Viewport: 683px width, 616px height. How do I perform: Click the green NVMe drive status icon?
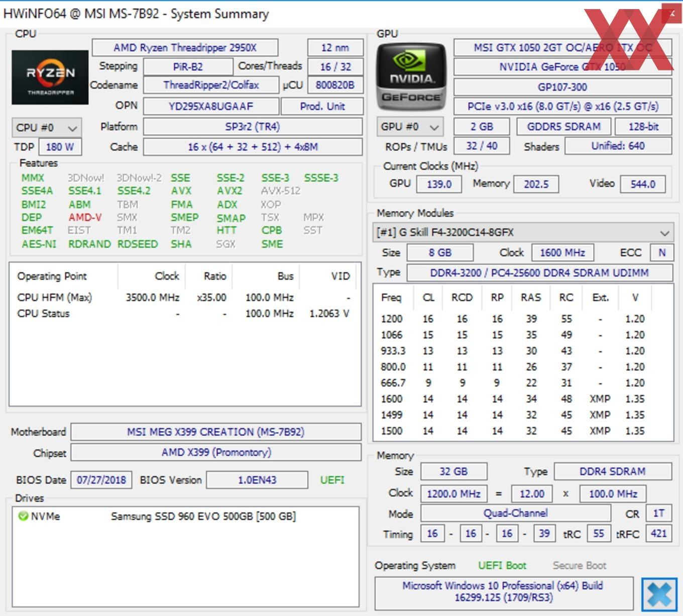pos(23,516)
